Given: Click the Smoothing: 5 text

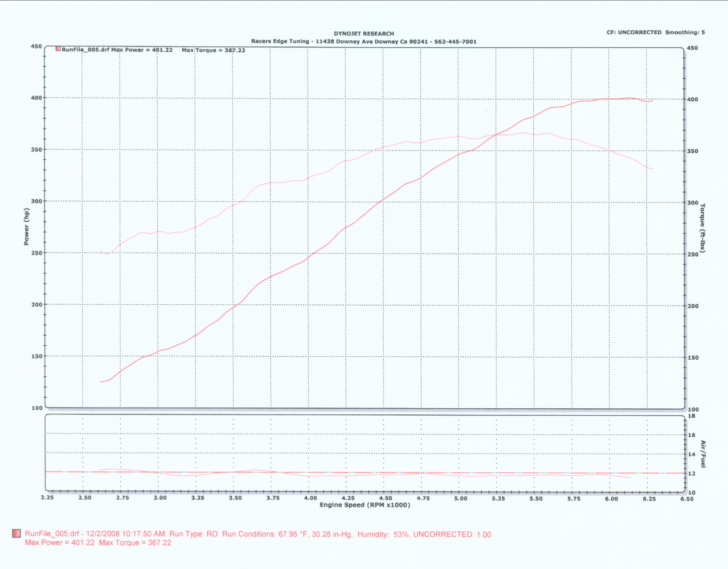Looking at the screenshot, I should (x=685, y=32).
